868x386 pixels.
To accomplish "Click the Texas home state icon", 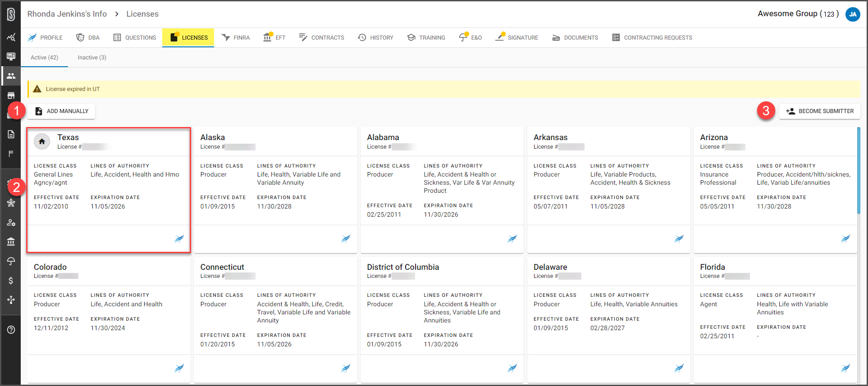I will coord(42,141).
